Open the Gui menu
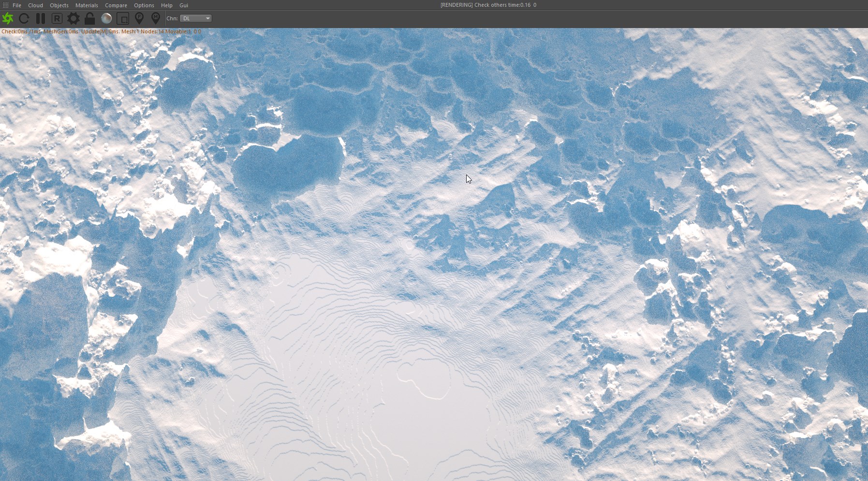Screen dimensions: 868x481 (184, 5)
